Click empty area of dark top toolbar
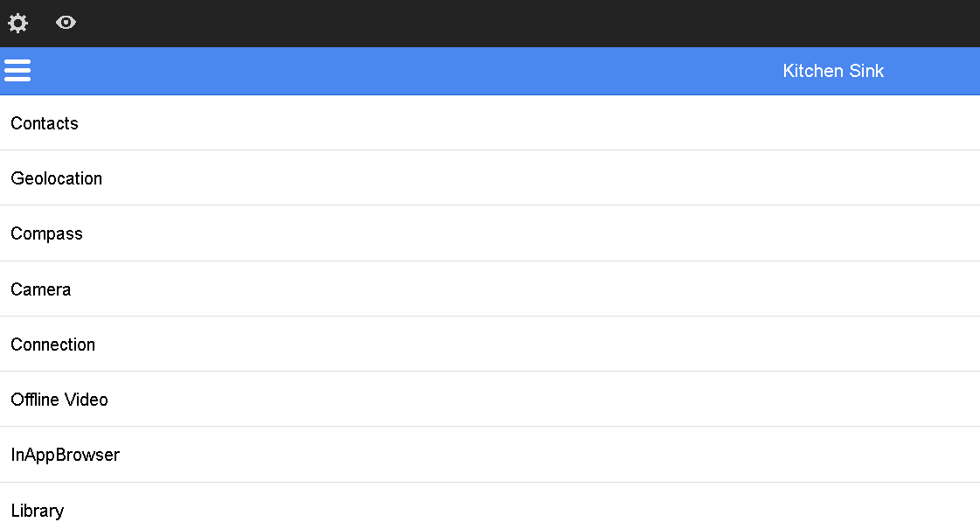Image resolution: width=980 pixels, height=529 pixels. click(525, 24)
